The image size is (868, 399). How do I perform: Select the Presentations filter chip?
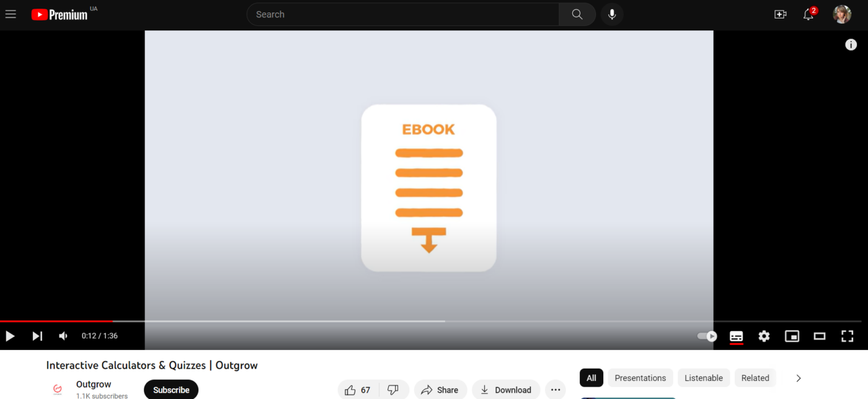coord(640,378)
